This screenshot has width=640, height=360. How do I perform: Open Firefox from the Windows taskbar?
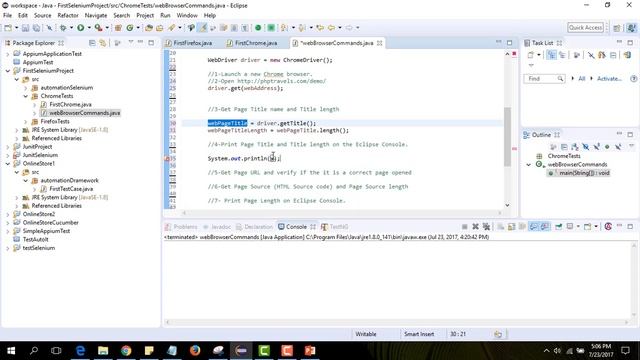(x=195, y=350)
